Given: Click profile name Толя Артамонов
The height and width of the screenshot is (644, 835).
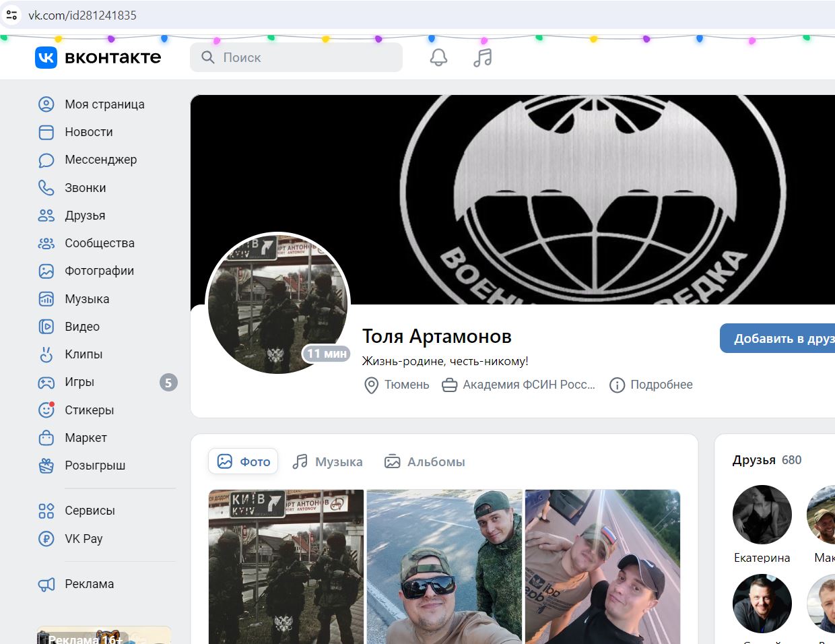Looking at the screenshot, I should point(437,336).
